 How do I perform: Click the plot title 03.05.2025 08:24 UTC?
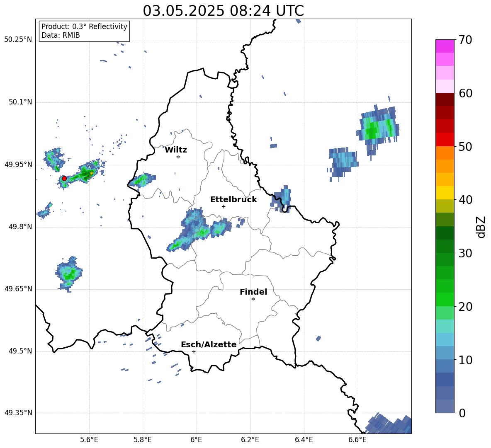tap(223, 11)
